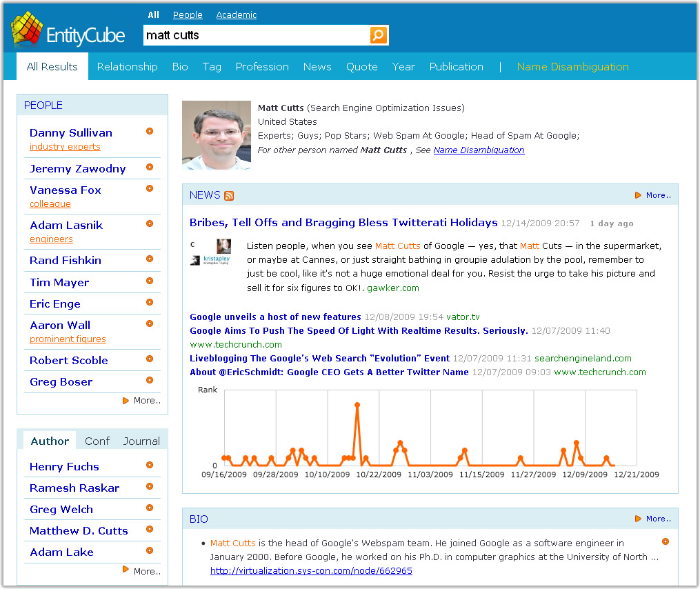Screen dimensions: 700x589
Task: Click the orange search magnifier button
Action: tap(379, 35)
